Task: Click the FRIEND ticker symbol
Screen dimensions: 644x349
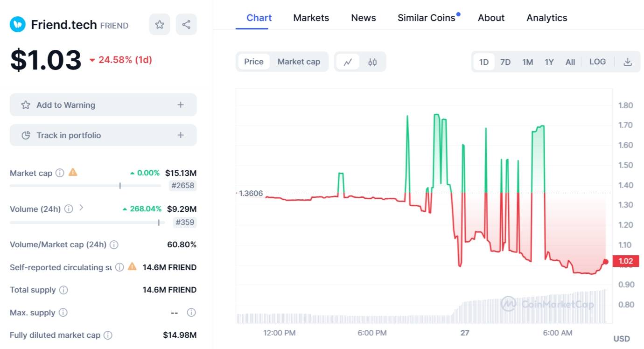Action: pos(114,26)
